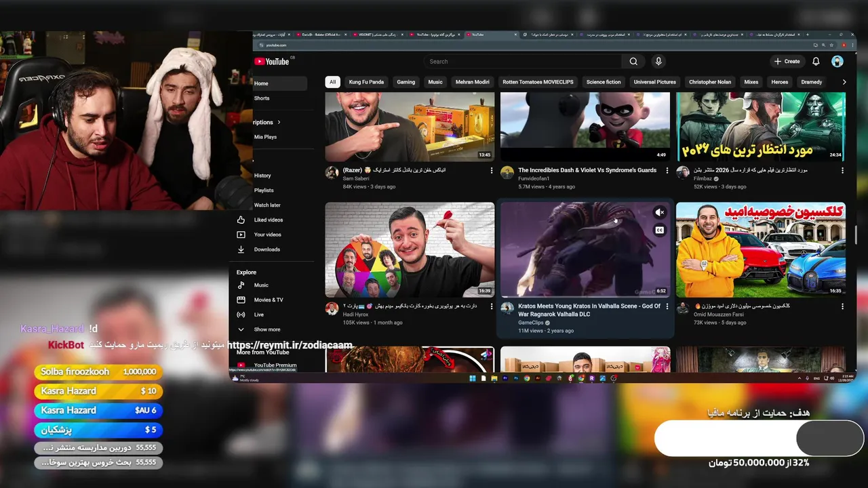Screen dimensions: 868x488
Task: Click GameClips channel avatar
Action: point(507,308)
